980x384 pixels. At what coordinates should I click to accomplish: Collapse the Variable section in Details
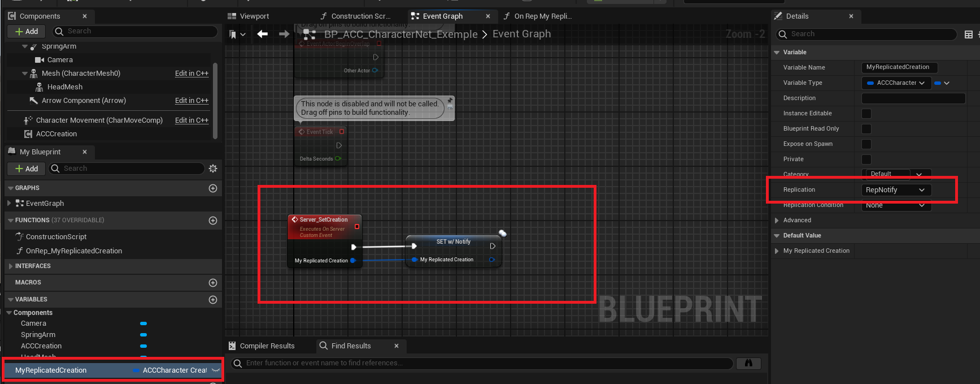pyautogui.click(x=777, y=53)
